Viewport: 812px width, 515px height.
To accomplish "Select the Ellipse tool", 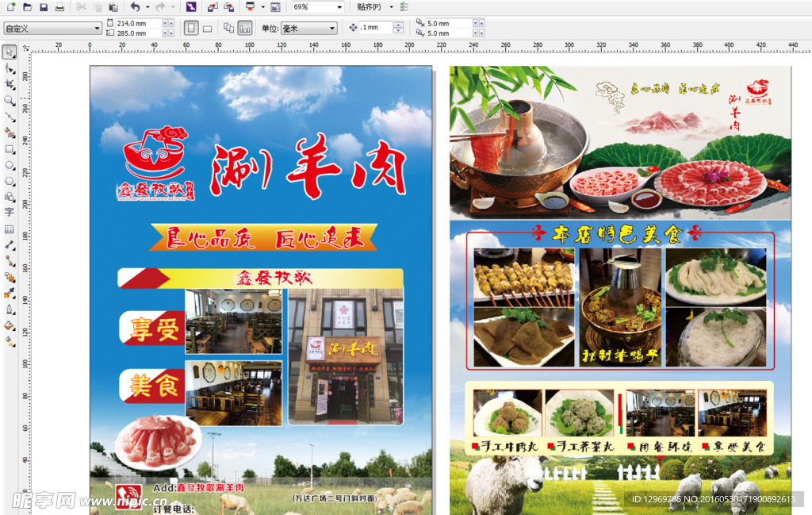I will click(10, 165).
